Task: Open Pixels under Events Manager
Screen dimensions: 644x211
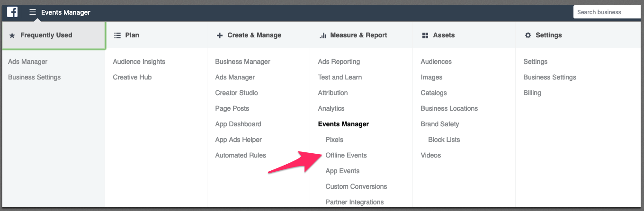Action: [334, 140]
